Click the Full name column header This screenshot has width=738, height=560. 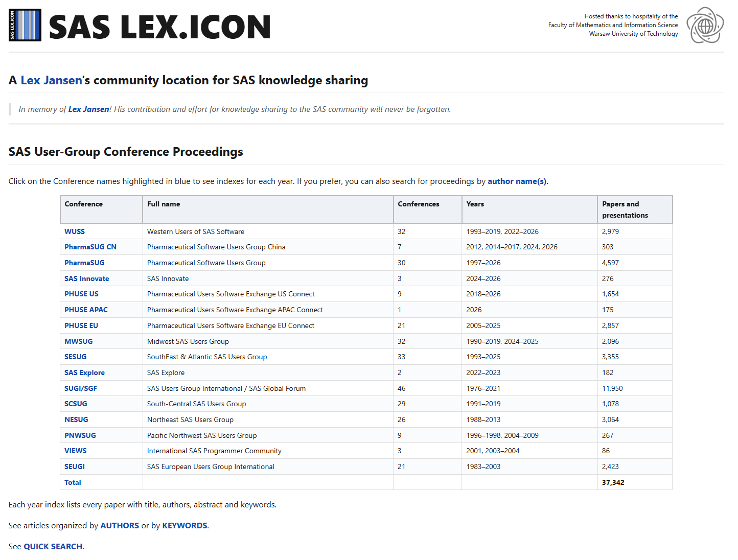click(268, 209)
